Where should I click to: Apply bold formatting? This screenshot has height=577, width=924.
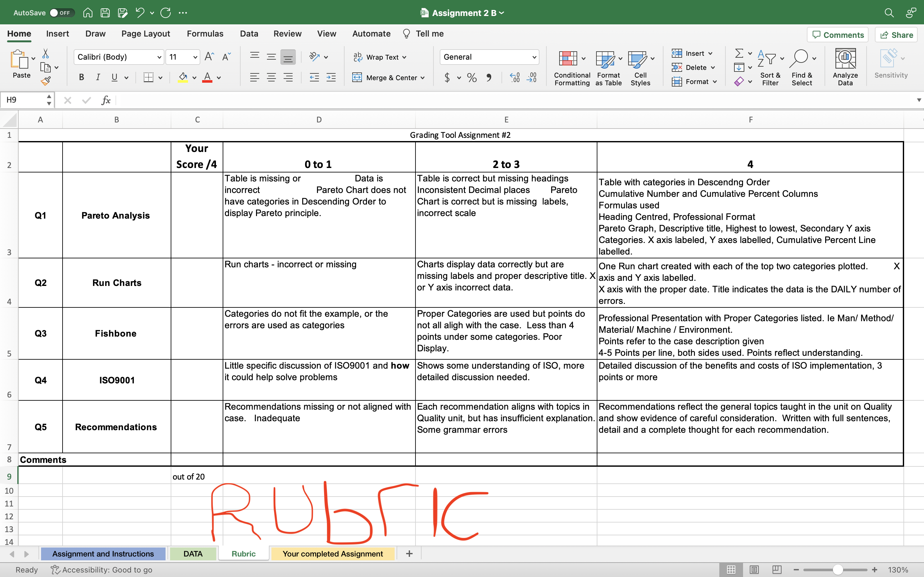81,78
